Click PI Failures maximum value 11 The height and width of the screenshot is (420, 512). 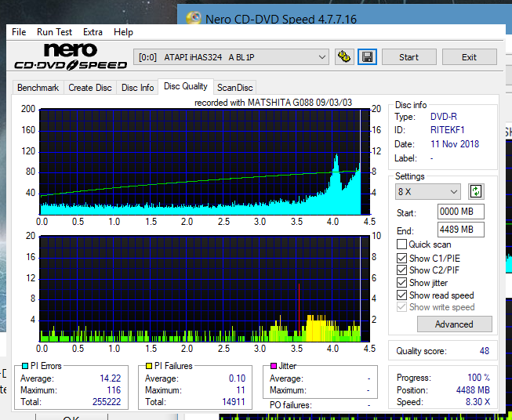(x=241, y=390)
